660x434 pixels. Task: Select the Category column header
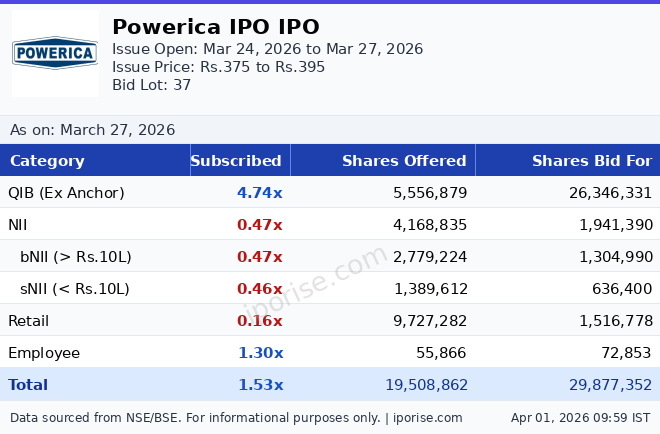(47, 161)
